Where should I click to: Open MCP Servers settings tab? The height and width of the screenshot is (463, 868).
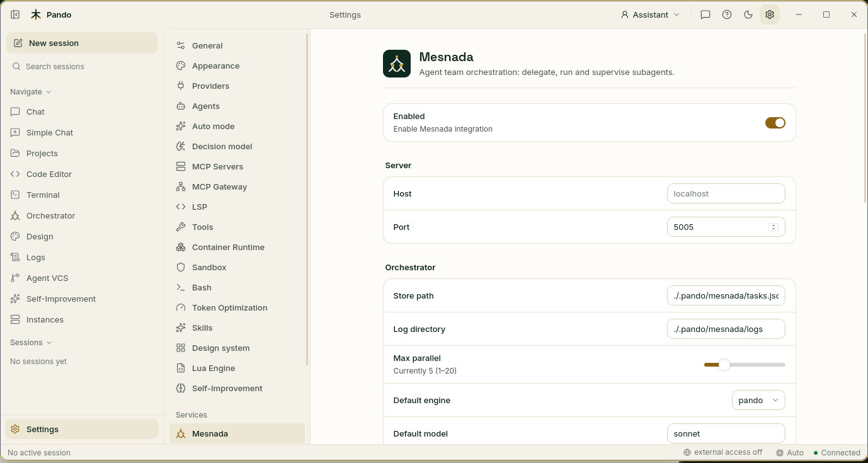(237, 166)
